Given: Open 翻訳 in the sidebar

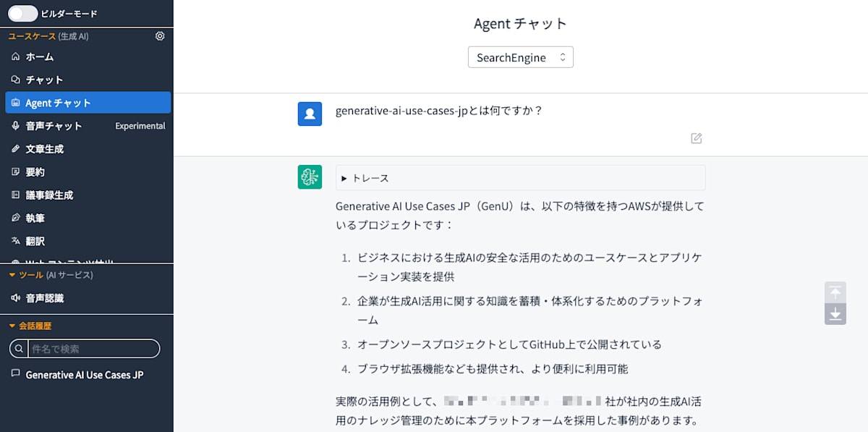Looking at the screenshot, I should (x=88, y=241).
